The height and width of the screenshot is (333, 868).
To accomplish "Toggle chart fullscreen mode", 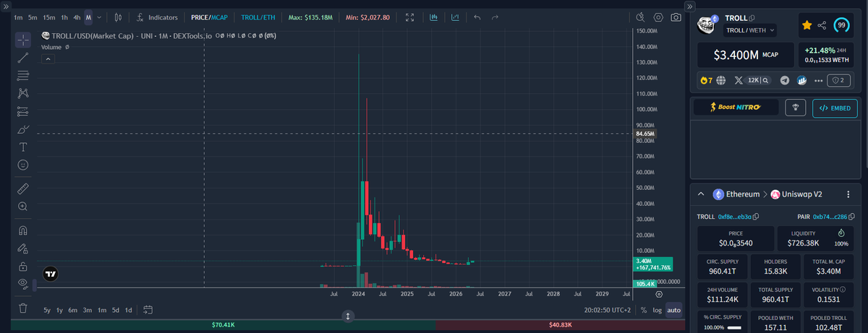I will pos(410,17).
